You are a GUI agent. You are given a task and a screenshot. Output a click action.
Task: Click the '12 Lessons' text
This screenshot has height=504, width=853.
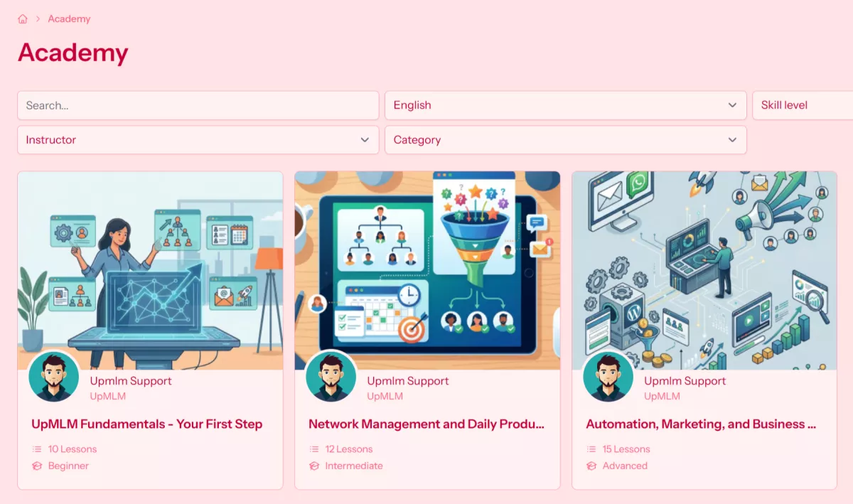349,449
